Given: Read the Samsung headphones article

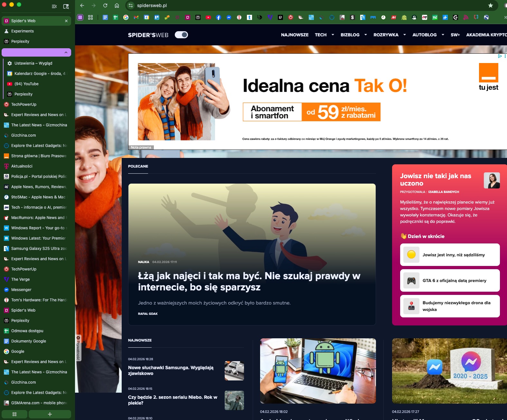Looking at the screenshot, I should 171,370.
